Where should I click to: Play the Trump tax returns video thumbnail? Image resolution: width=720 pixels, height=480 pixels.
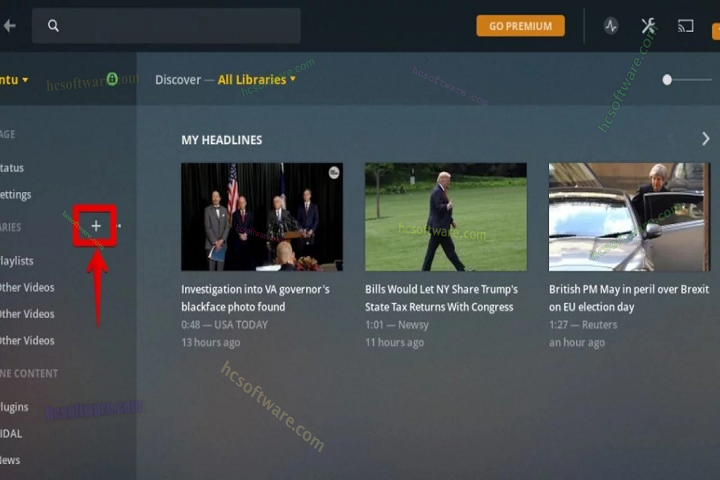point(446,217)
